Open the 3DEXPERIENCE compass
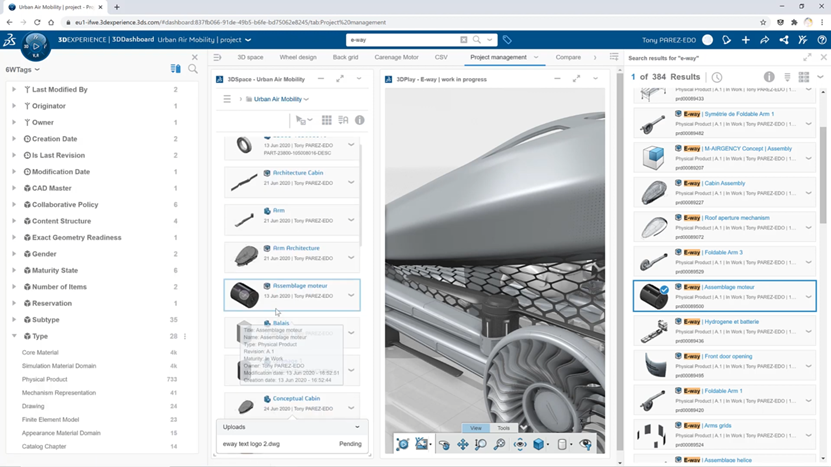The width and height of the screenshot is (831, 467). click(x=36, y=46)
